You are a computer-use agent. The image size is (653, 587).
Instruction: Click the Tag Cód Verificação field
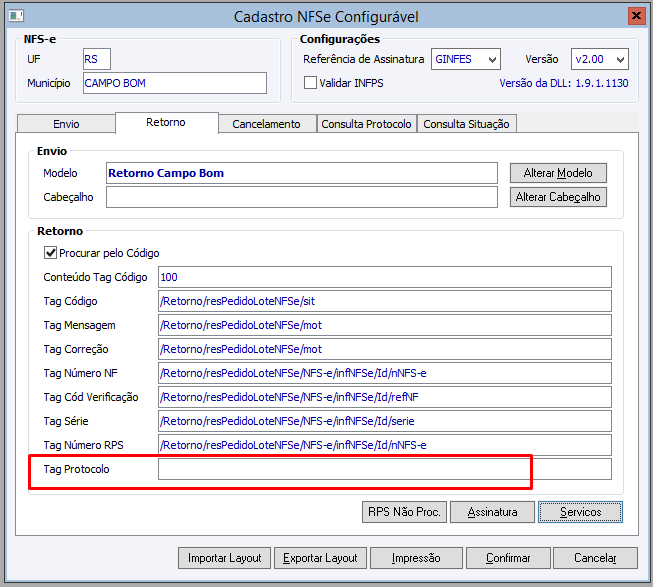point(385,397)
